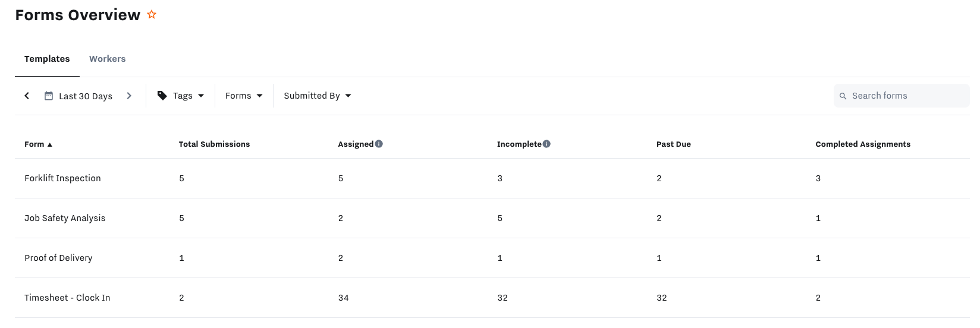Click the info icon beside Assigned
This screenshot has width=980, height=328.
tap(379, 144)
